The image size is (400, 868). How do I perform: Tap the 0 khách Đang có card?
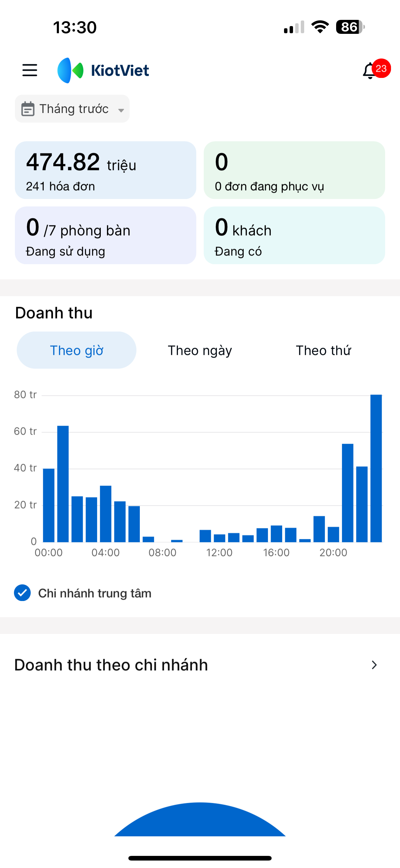[x=294, y=235]
